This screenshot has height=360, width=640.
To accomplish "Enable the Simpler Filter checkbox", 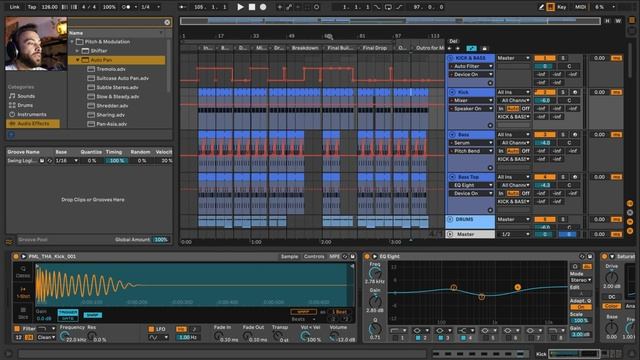I will pos(17,329).
